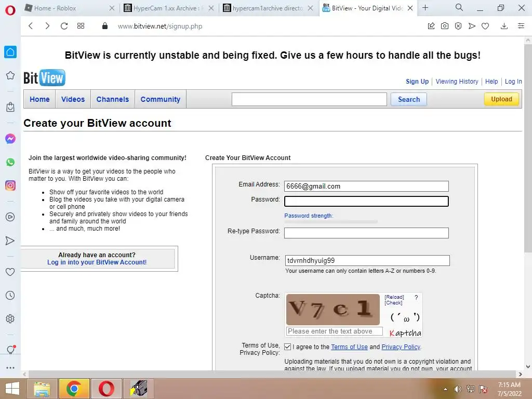Open My Flow send icon in address bar
This screenshot has height=399, width=532.
[x=472, y=26]
